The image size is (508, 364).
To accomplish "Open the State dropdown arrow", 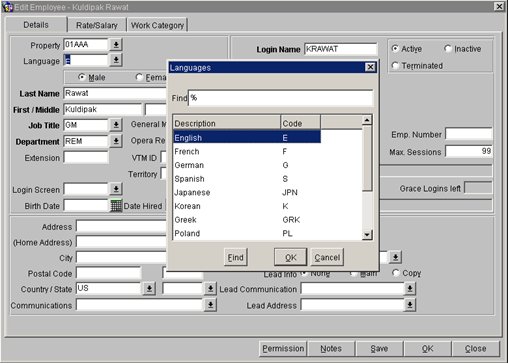I will (210, 288).
